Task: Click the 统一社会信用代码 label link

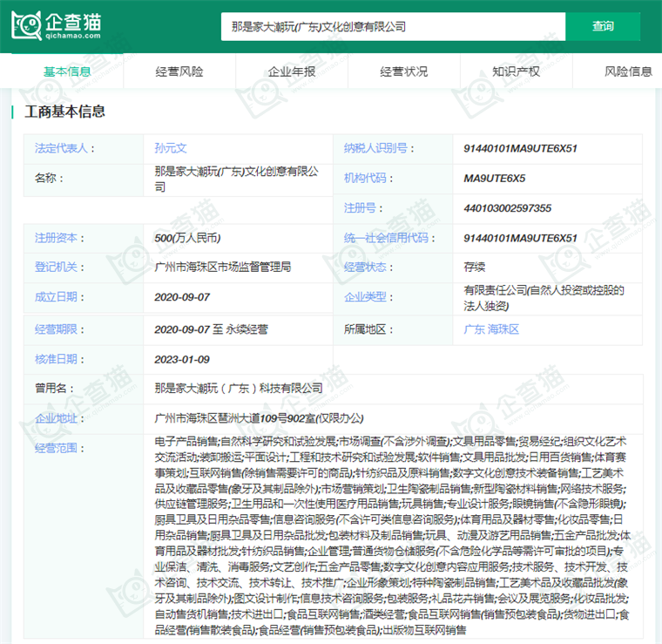Action: pos(386,238)
